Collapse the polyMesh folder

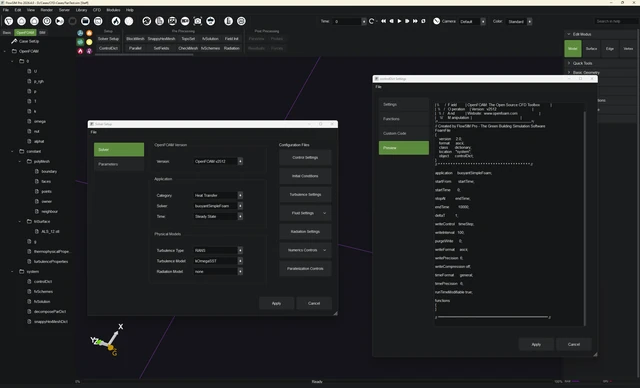(20, 162)
